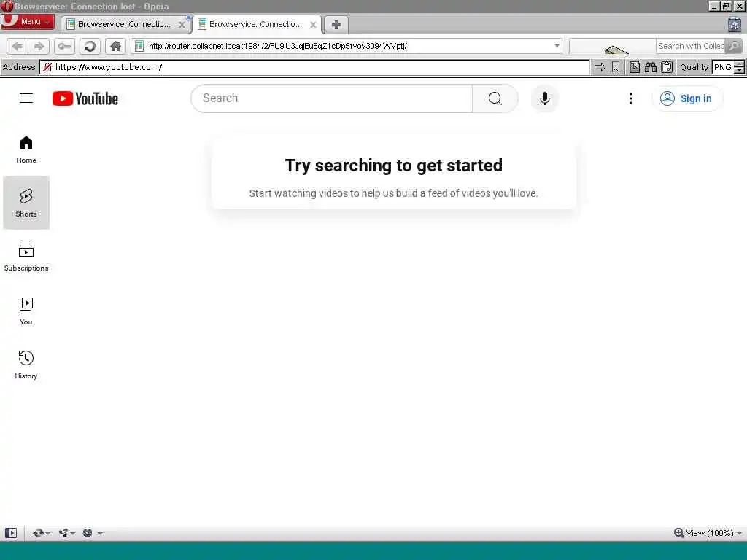747x560 pixels.
Task: Increase quality with the up stepper
Action: [739, 64]
